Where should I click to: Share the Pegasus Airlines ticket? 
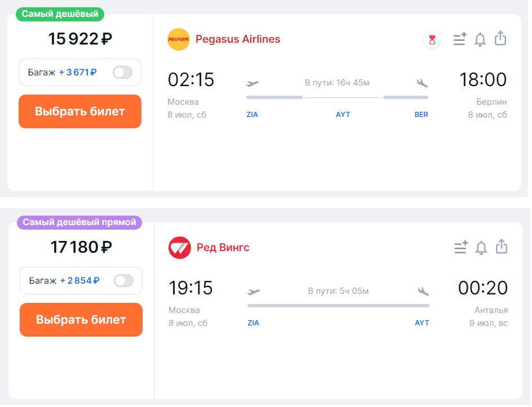(500, 38)
